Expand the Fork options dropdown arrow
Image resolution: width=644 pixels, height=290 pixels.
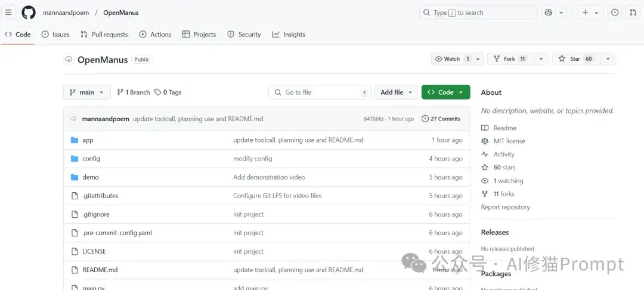pos(541,58)
